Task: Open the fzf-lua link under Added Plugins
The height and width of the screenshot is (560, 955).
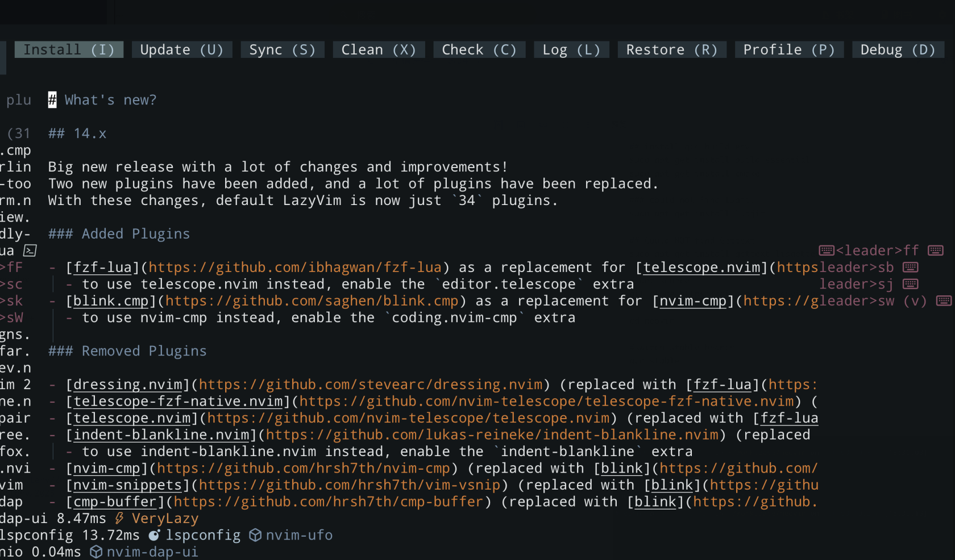Action: click(102, 268)
